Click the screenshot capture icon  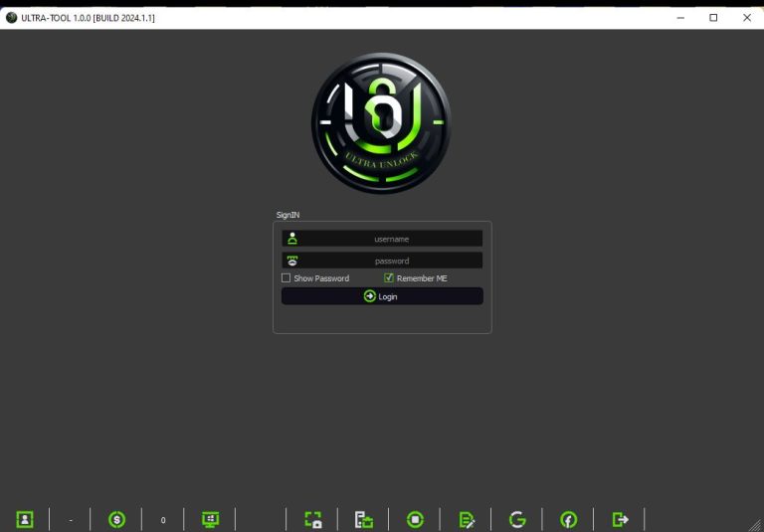pos(313,519)
